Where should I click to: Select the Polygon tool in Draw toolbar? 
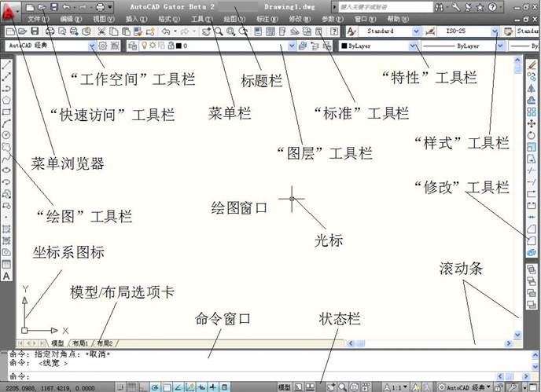[x=6, y=101]
